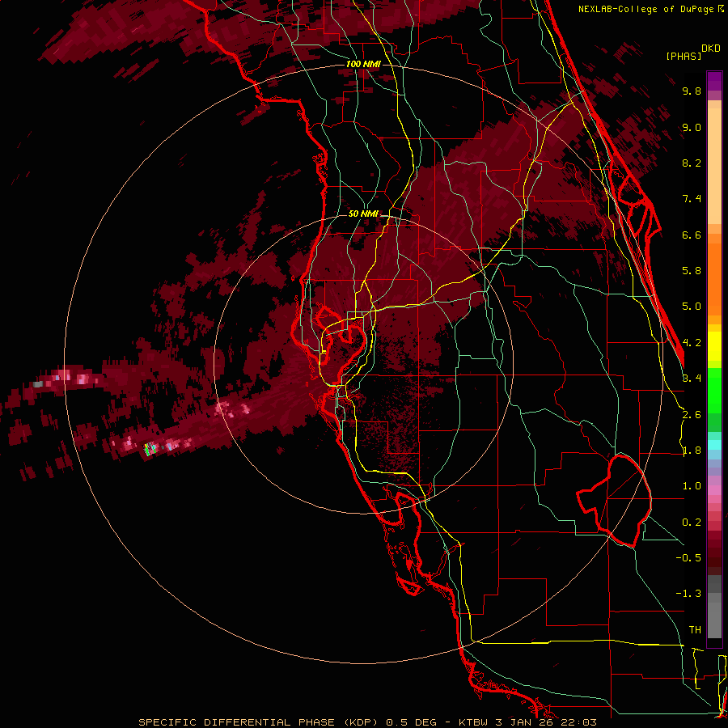
Task: Click the TH label at the scale bottom
Action: click(x=695, y=630)
